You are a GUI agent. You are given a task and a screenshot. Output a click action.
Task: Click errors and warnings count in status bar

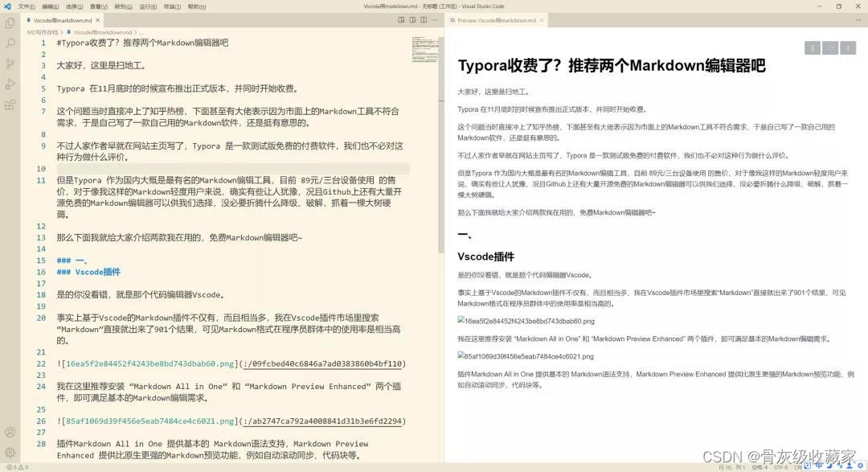[17, 467]
